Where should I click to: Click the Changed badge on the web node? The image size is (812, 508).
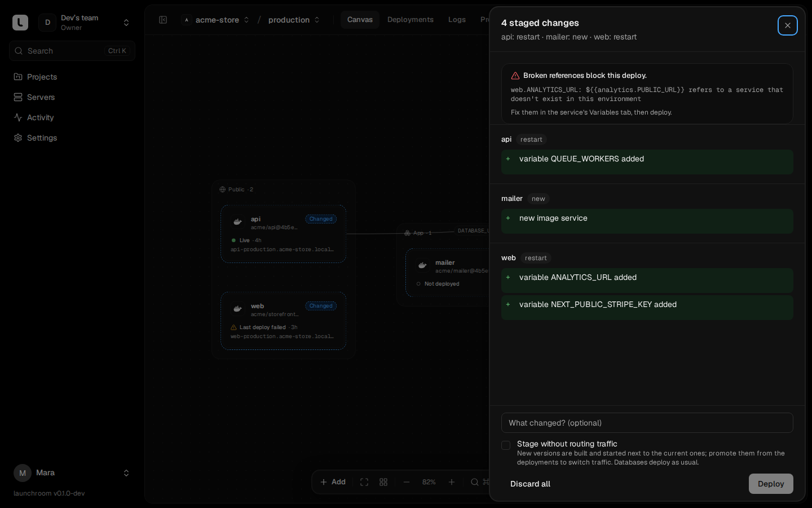[x=321, y=306]
